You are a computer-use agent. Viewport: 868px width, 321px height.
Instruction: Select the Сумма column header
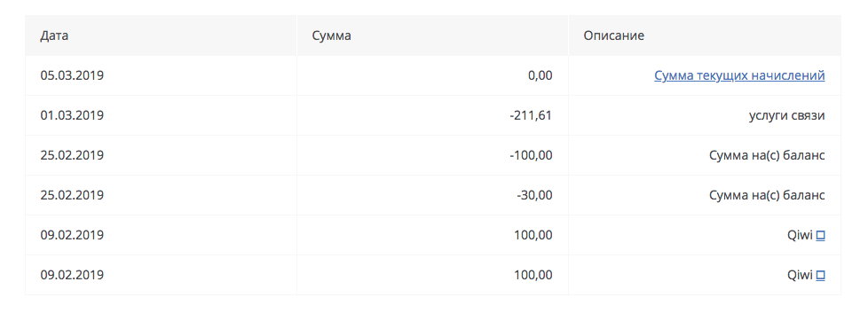click(x=332, y=36)
